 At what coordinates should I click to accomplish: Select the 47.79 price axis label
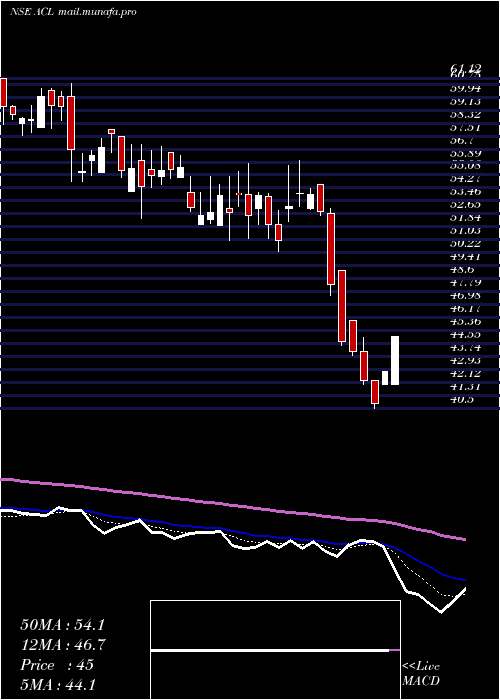coord(466,283)
